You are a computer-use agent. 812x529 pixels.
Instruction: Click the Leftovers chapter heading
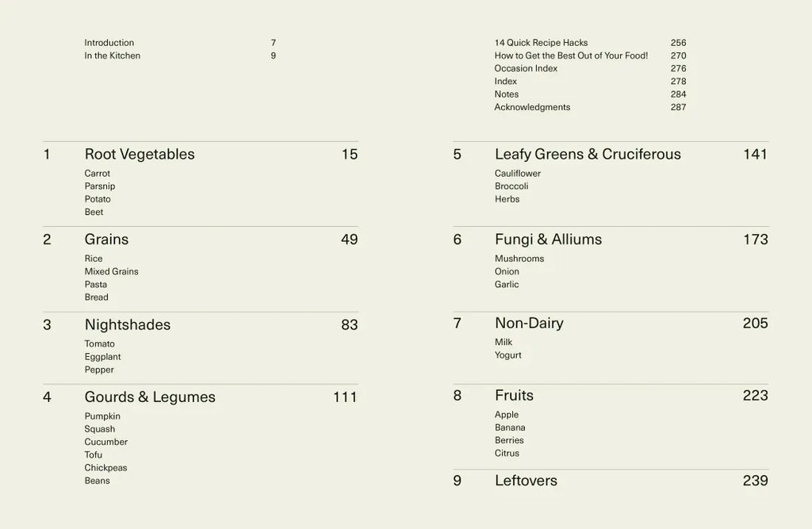[526, 481]
